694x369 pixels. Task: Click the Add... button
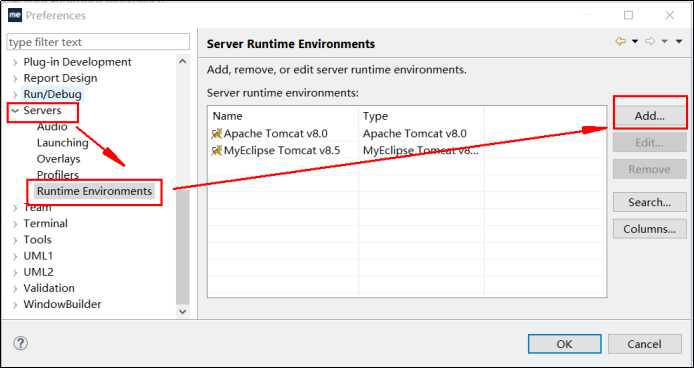pyautogui.click(x=649, y=116)
